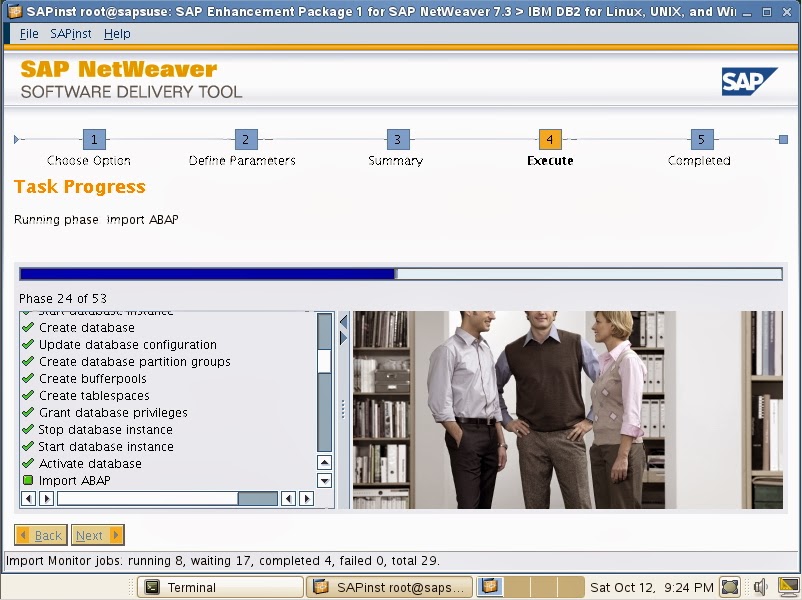Open the File menu
This screenshot has width=802, height=600.
[28, 33]
